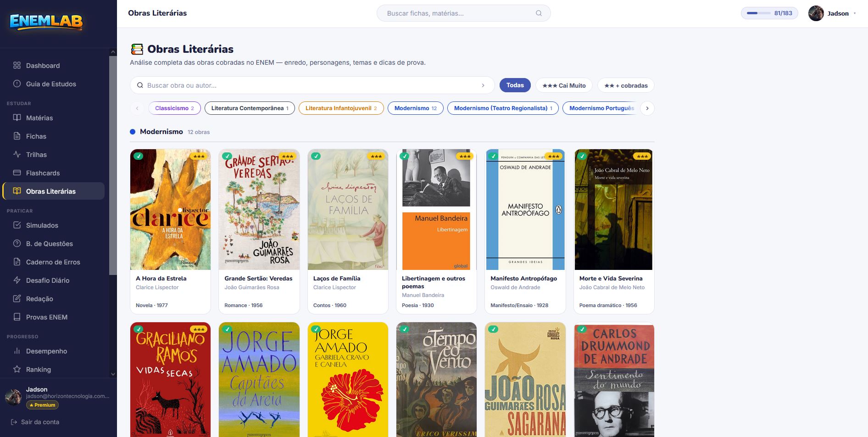Open Dashboard via its grid icon
The image size is (868, 437).
pos(17,65)
